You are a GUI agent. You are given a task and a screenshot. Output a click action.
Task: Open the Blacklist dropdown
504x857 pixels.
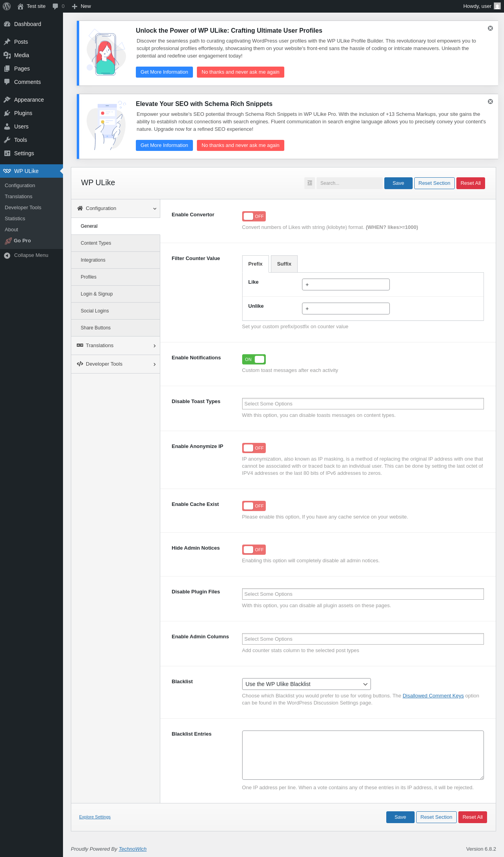pyautogui.click(x=306, y=684)
